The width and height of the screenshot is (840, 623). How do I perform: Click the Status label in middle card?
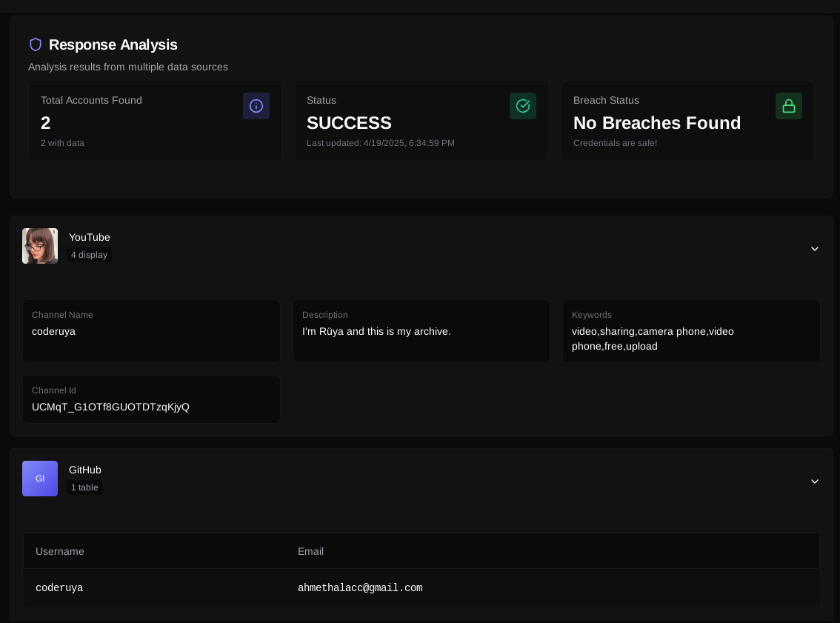(321, 100)
